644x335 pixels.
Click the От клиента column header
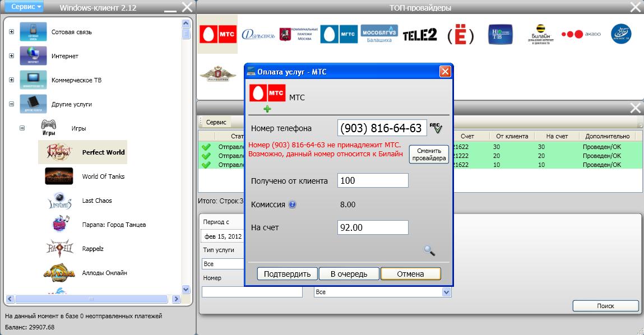click(x=512, y=136)
